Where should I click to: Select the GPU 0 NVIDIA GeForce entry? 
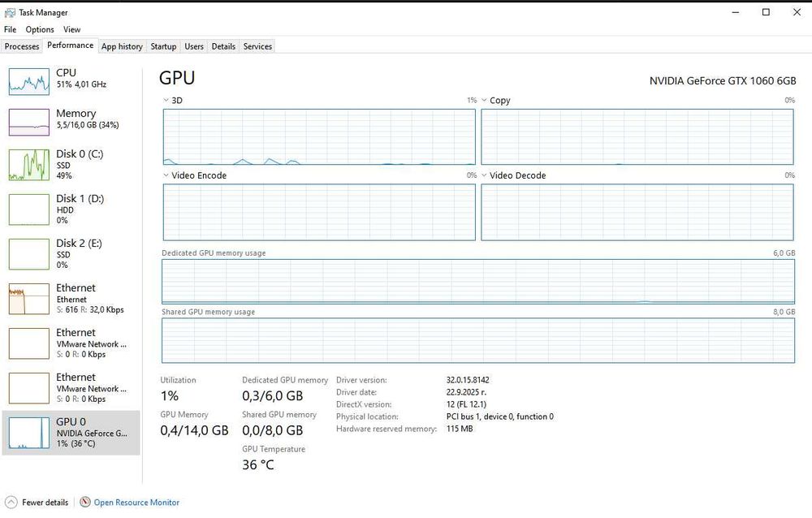pyautogui.click(x=71, y=433)
